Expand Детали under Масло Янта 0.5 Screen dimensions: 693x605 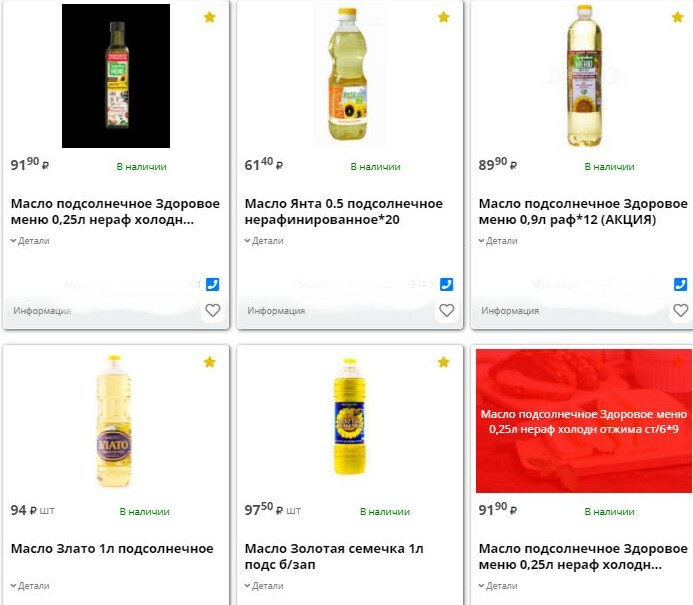pyautogui.click(x=264, y=241)
